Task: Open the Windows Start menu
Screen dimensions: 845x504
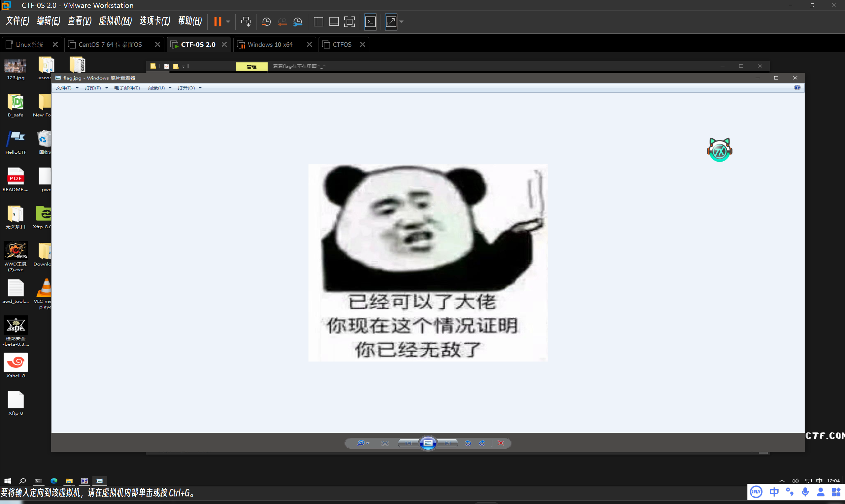Action: (7, 481)
